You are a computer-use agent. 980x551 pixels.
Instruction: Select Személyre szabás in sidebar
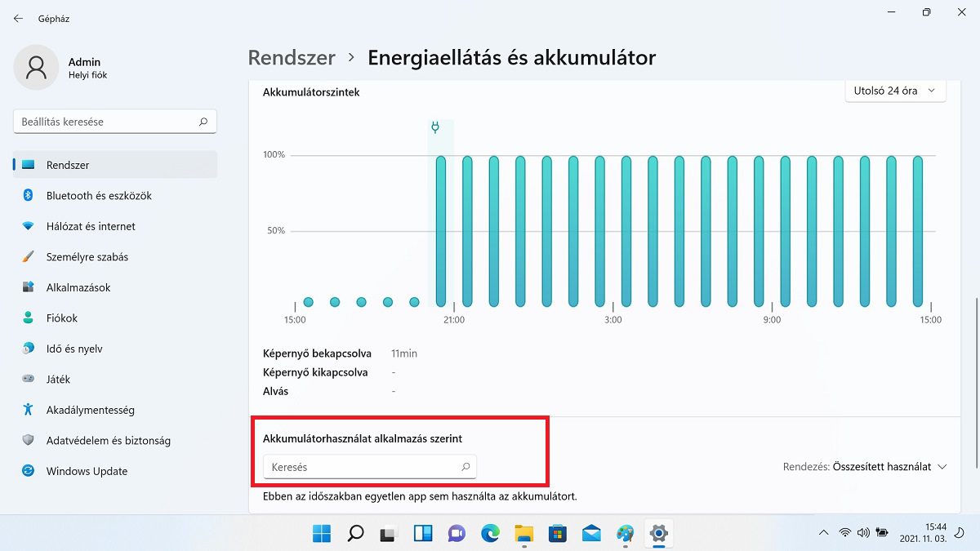coord(87,257)
